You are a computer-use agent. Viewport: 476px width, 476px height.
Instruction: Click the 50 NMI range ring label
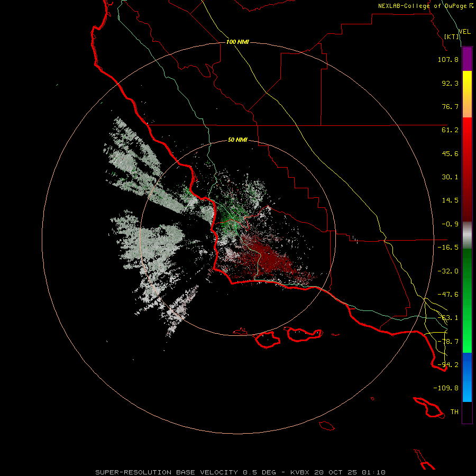tap(237, 140)
